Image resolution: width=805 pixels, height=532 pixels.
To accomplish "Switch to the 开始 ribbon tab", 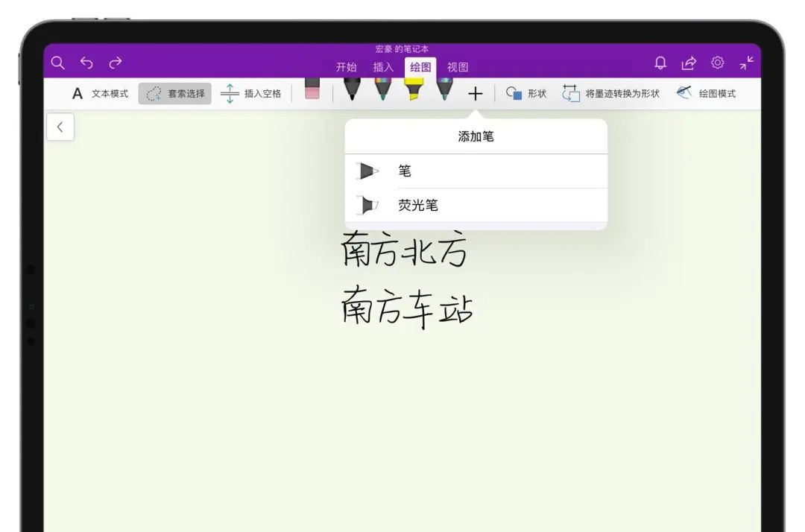I will tap(347, 67).
